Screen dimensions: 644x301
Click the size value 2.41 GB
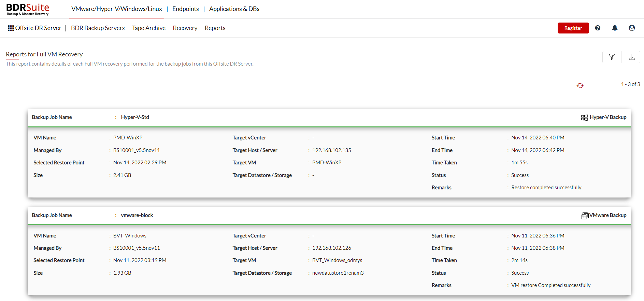coord(122,175)
